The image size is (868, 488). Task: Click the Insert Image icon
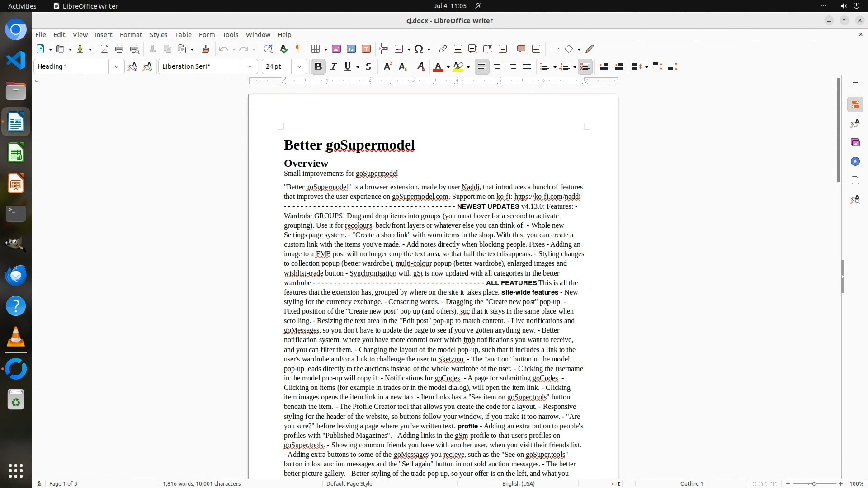(336, 49)
